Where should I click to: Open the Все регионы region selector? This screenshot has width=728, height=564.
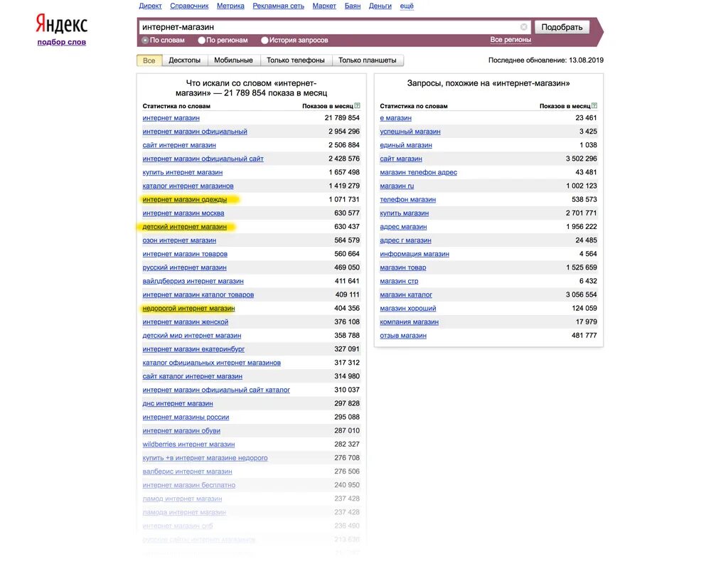pyautogui.click(x=510, y=40)
